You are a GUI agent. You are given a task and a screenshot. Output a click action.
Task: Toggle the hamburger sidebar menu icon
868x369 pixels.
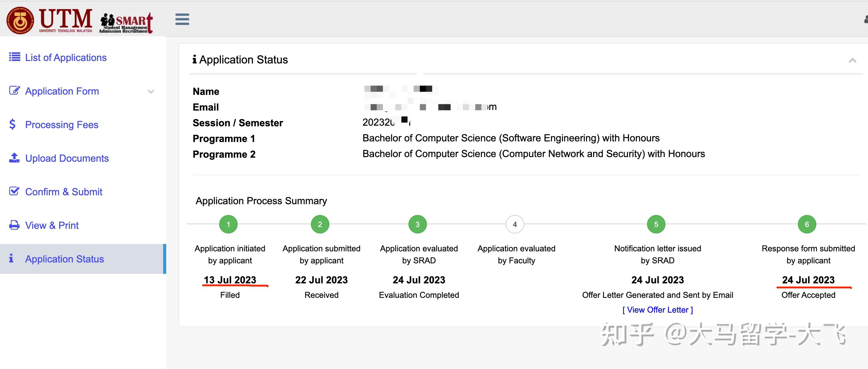182,19
